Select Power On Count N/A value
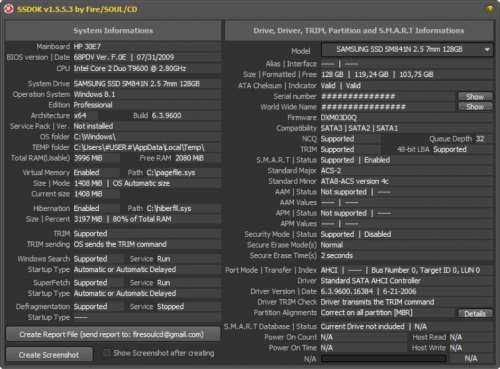Image resolution: width=500 pixels, height=369 pixels. pos(327,338)
